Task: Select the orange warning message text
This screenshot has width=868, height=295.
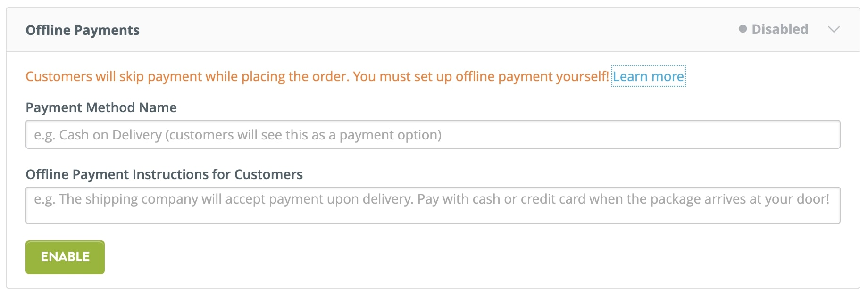Action: (316, 76)
